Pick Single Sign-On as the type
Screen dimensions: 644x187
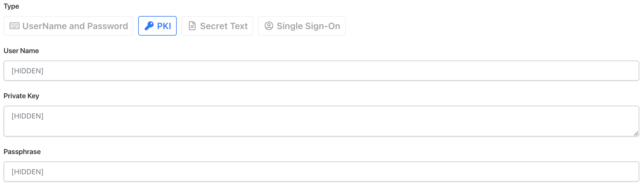click(x=302, y=26)
